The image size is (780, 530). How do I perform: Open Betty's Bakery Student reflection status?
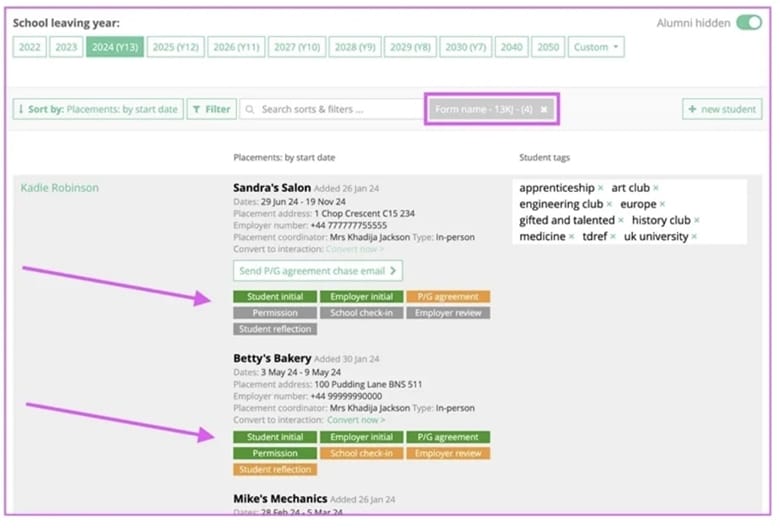coord(275,469)
